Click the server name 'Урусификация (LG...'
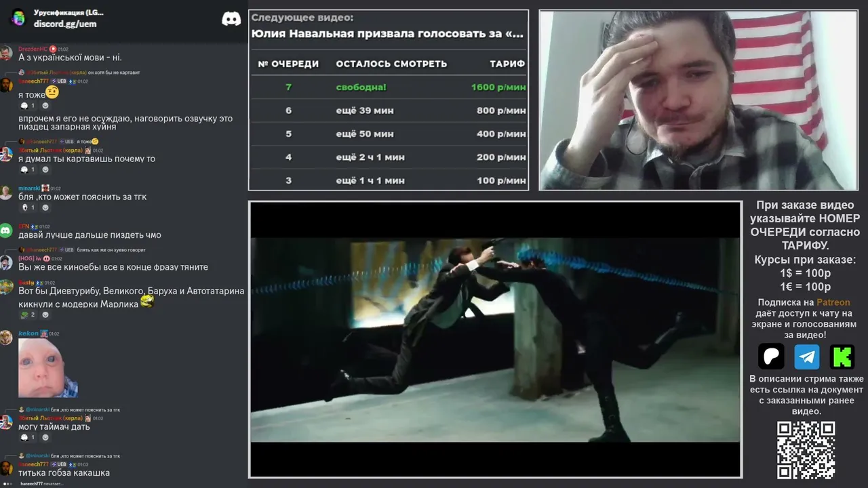This screenshot has width=868, height=488. pyautogui.click(x=69, y=12)
